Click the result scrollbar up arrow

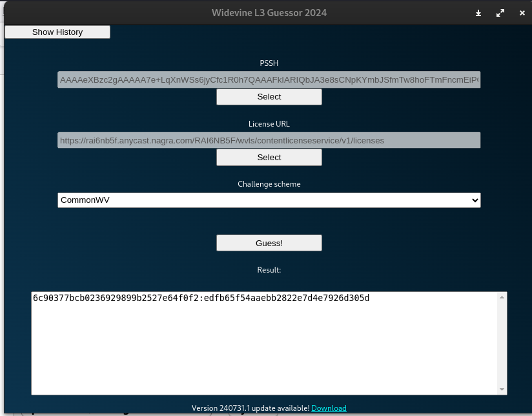(502, 298)
